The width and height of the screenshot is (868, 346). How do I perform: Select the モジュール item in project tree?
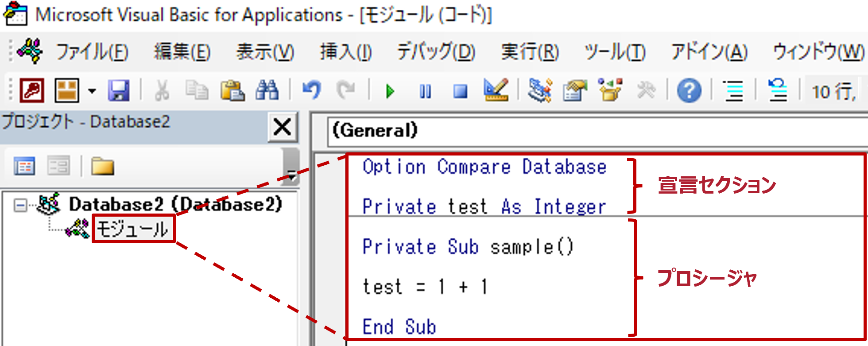132,229
